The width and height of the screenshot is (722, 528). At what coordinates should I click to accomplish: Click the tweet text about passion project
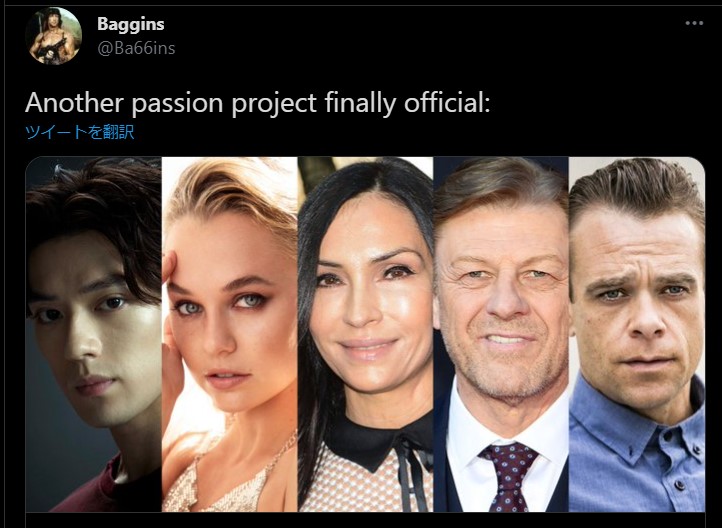(257, 103)
